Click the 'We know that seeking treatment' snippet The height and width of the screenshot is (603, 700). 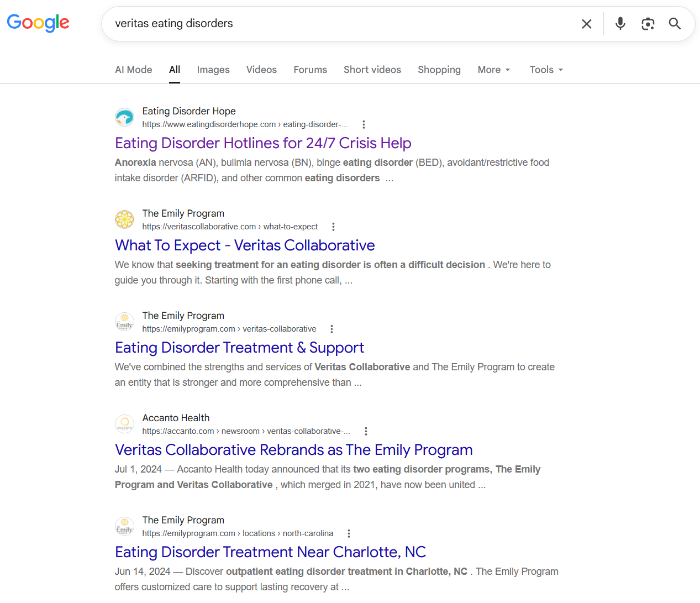click(333, 272)
